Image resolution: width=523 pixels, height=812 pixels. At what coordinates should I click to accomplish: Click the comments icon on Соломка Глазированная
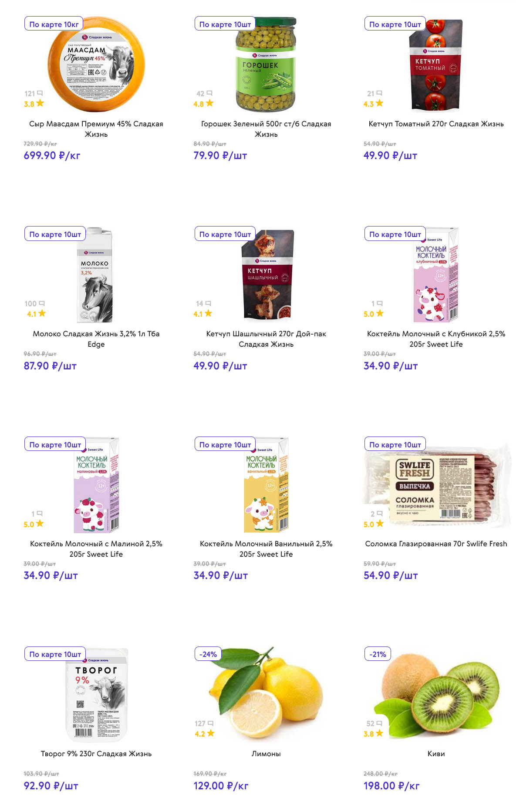tap(379, 514)
